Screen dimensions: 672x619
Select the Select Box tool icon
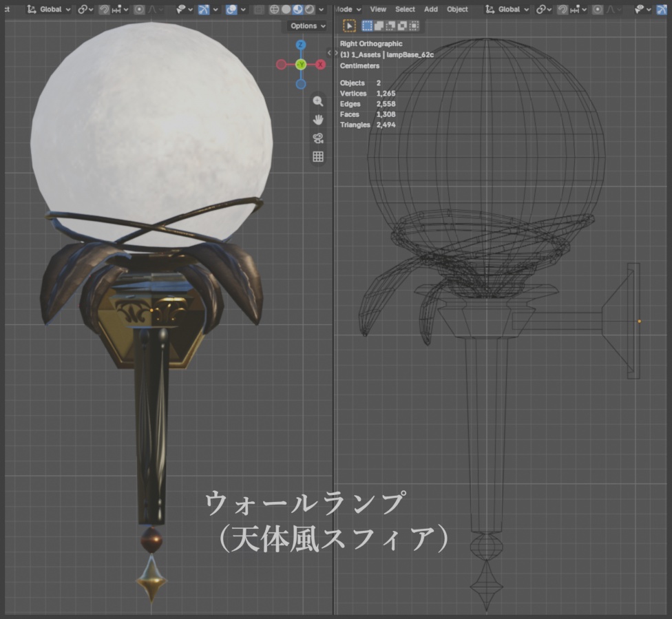(349, 26)
